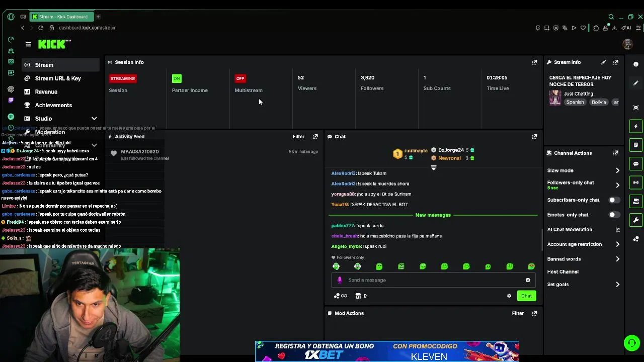Click the pink microphone icon in the chat input

pos(340,280)
